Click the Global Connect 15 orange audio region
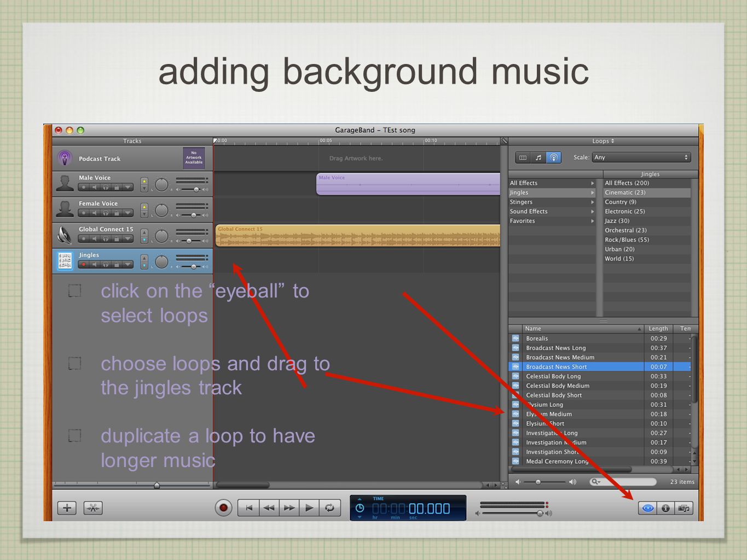747x560 pixels. click(358, 236)
